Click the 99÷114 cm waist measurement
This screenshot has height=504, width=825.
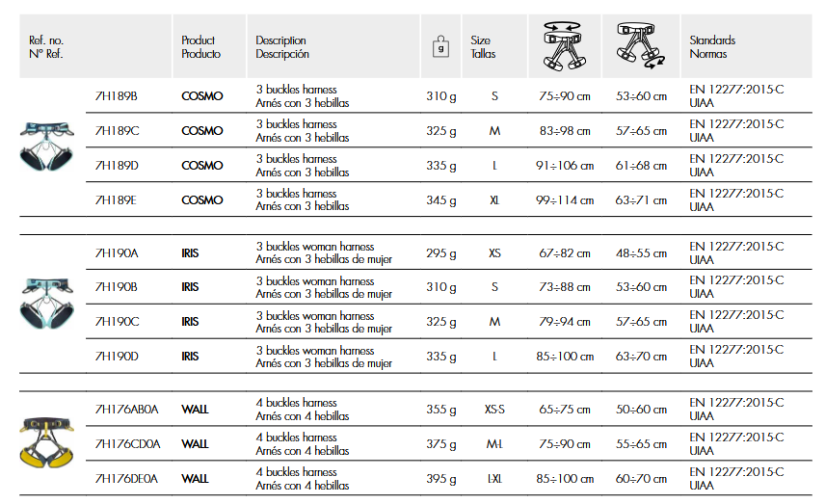coord(565,200)
